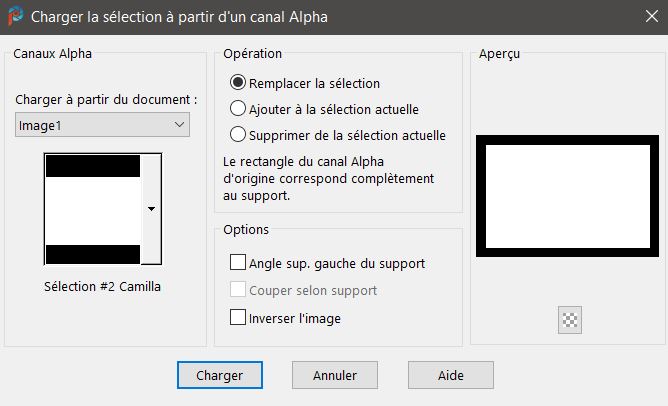Click the 'Sélection #2 Camilla' label
The height and width of the screenshot is (406, 668).
click(102, 286)
